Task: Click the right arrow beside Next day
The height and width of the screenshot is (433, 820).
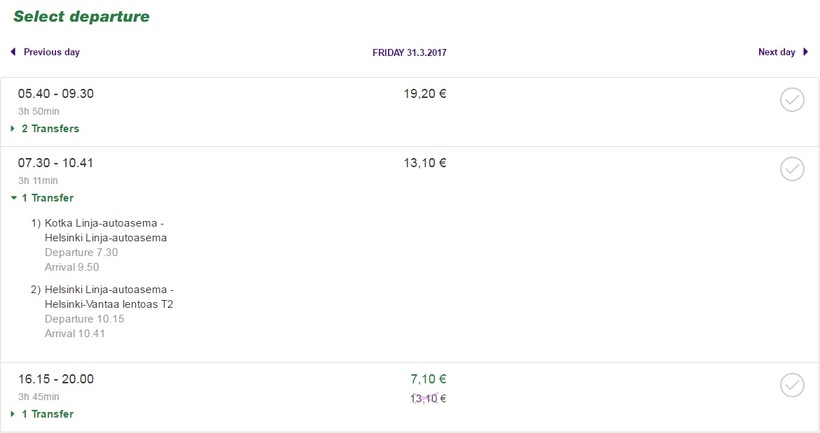Action: click(806, 52)
